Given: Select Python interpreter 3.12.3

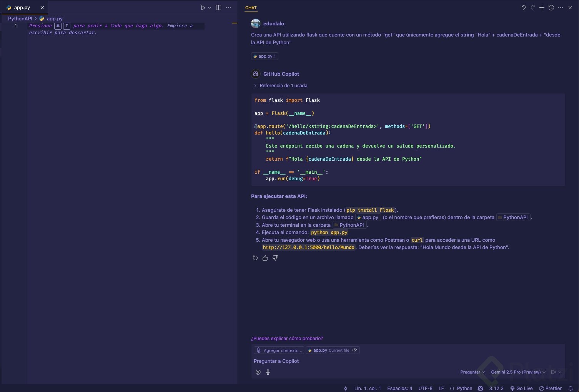Looking at the screenshot, I should pos(496,389).
